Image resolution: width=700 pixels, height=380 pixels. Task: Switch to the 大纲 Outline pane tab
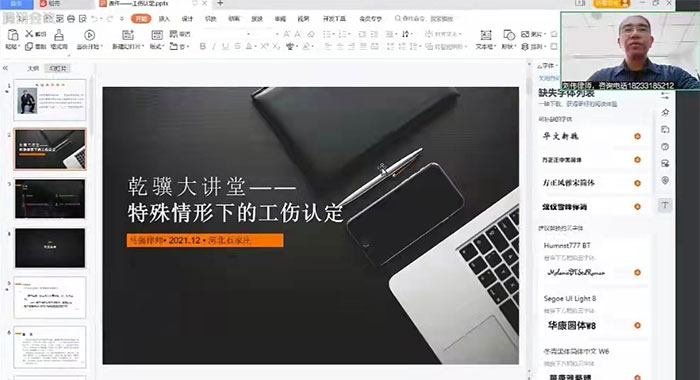tap(33, 68)
